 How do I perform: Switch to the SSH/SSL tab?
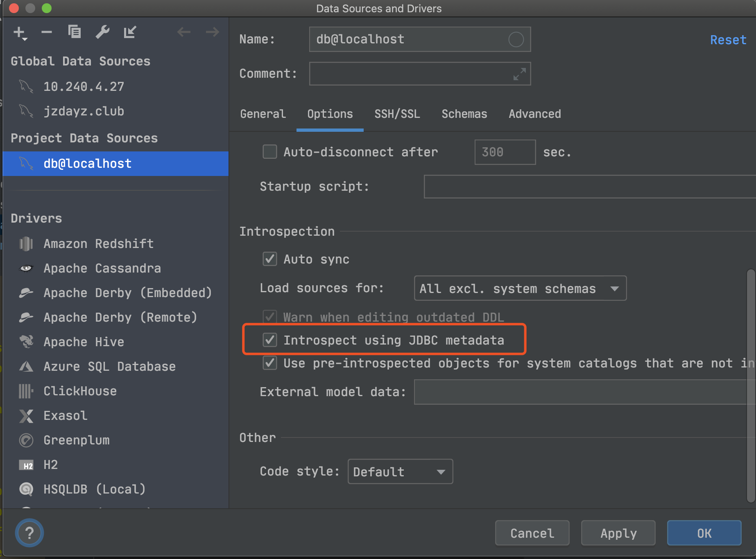tap(397, 114)
